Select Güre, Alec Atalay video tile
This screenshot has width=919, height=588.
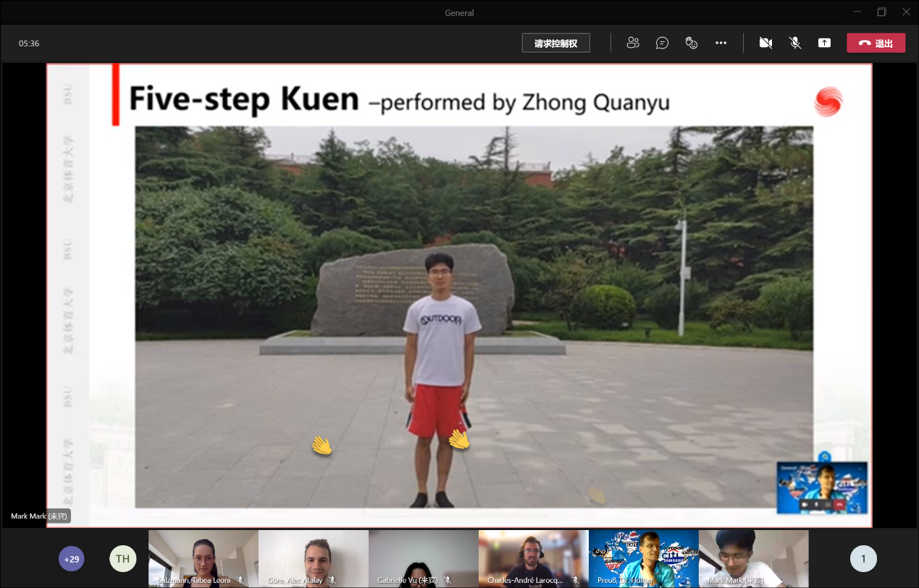pyautogui.click(x=314, y=558)
